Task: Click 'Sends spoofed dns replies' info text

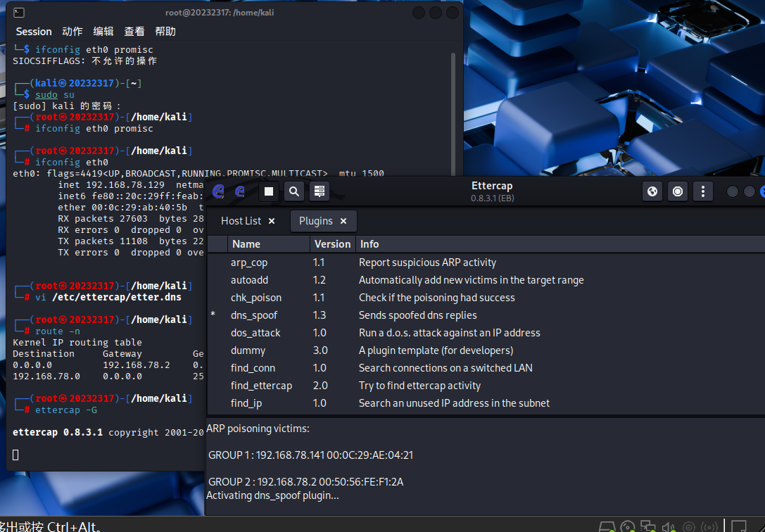Action: (417, 315)
